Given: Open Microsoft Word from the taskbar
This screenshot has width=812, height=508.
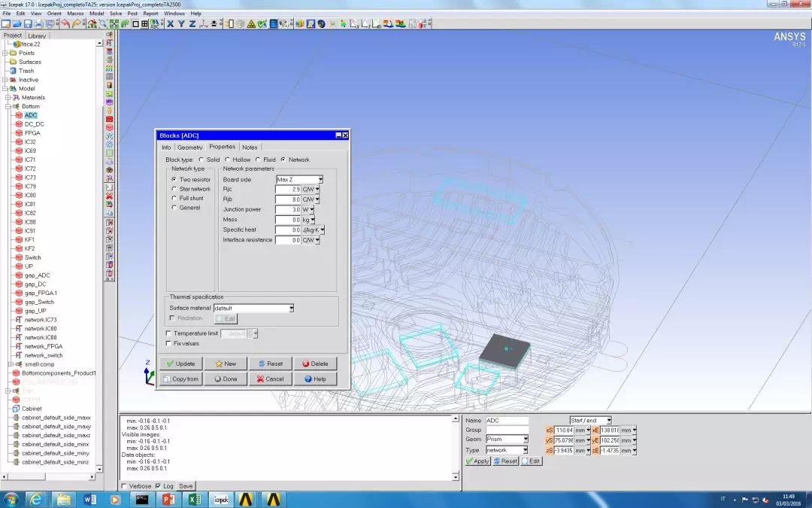Looking at the screenshot, I should tap(89, 500).
